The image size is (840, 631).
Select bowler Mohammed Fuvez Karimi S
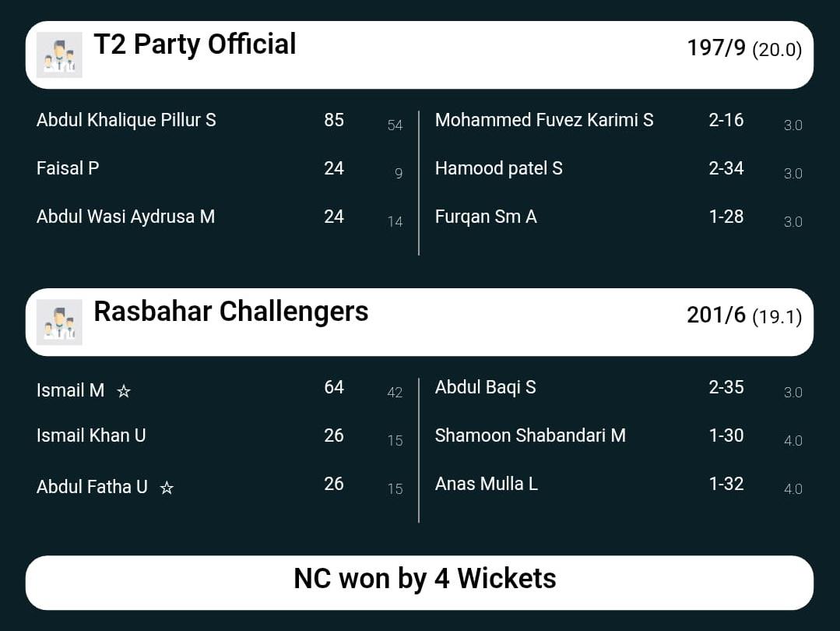544,120
